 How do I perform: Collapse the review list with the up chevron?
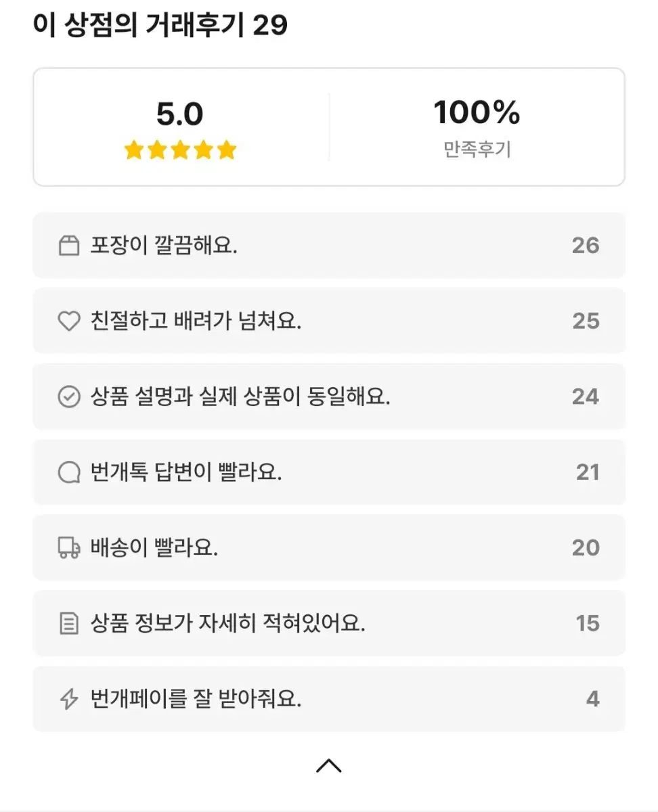pyautogui.click(x=329, y=766)
